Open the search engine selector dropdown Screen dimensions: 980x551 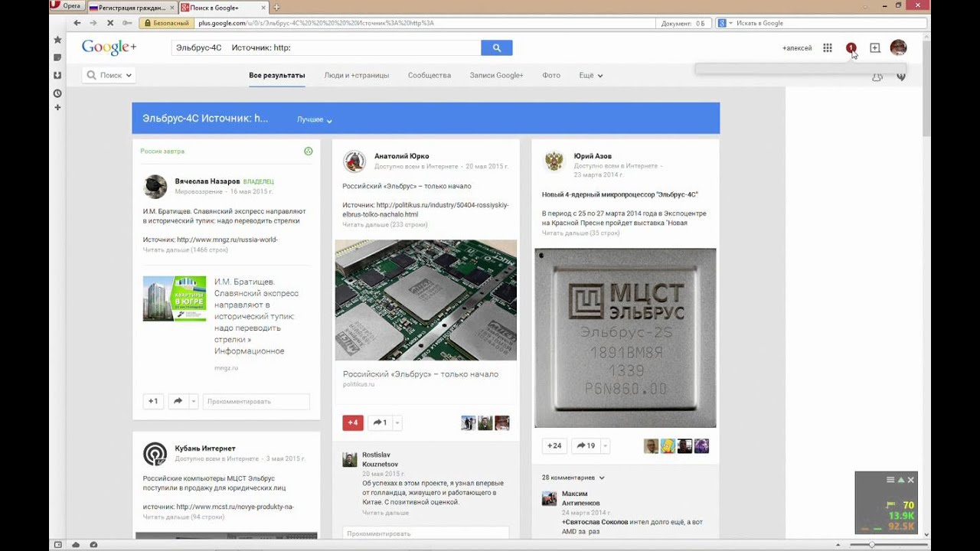724,23
